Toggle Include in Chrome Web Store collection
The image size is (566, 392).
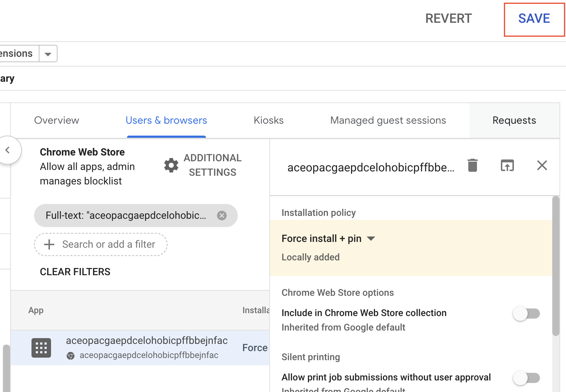click(526, 314)
